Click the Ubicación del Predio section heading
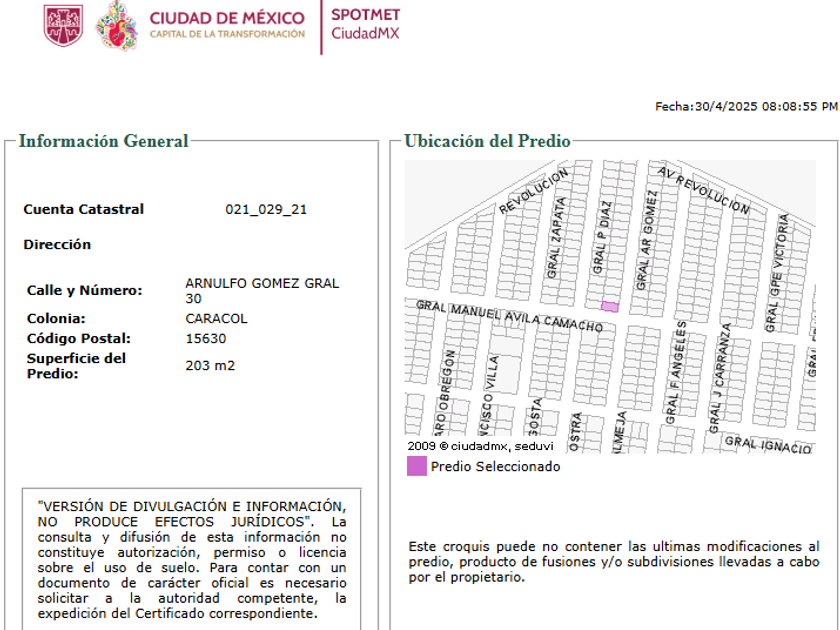Viewport: 840px width, 630px height. [487, 141]
